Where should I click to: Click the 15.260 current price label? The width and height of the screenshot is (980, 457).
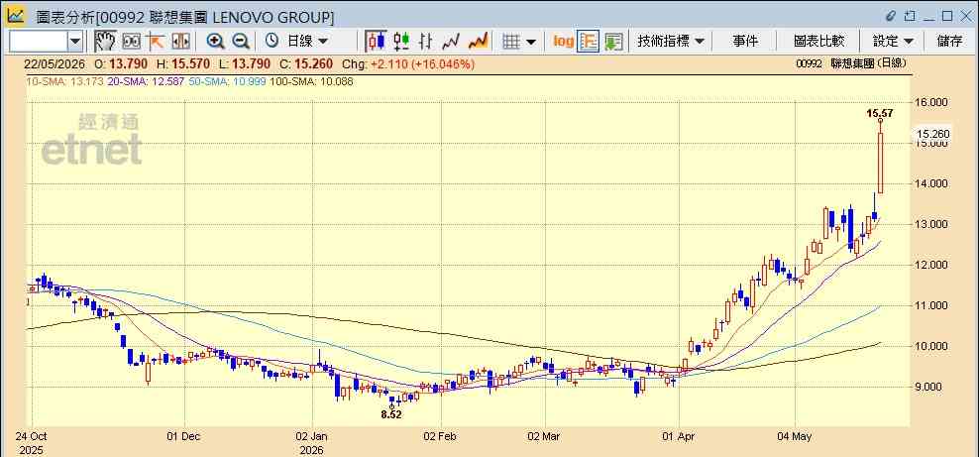tap(932, 133)
